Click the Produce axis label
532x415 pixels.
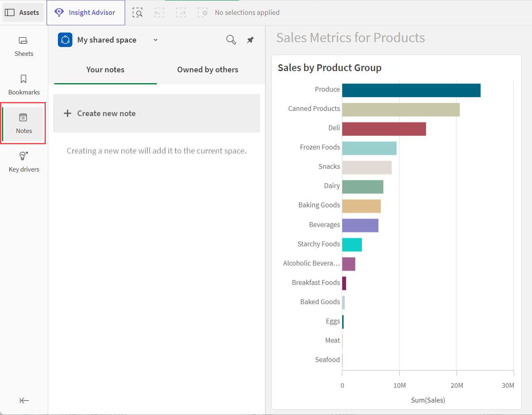[x=327, y=89]
